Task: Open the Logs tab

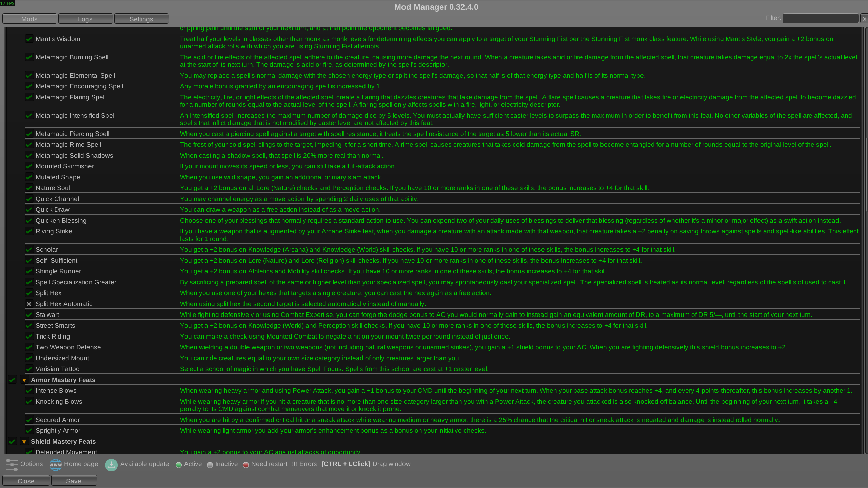Action: [85, 19]
